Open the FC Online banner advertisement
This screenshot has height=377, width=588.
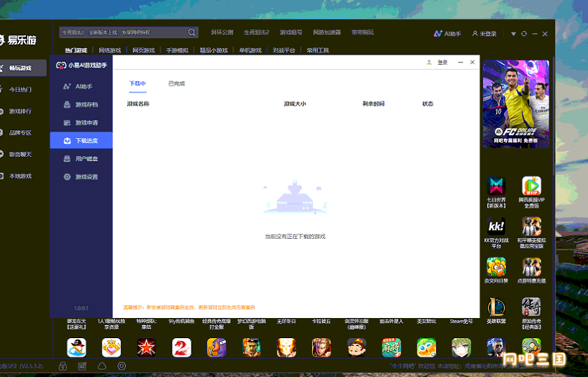click(x=515, y=104)
